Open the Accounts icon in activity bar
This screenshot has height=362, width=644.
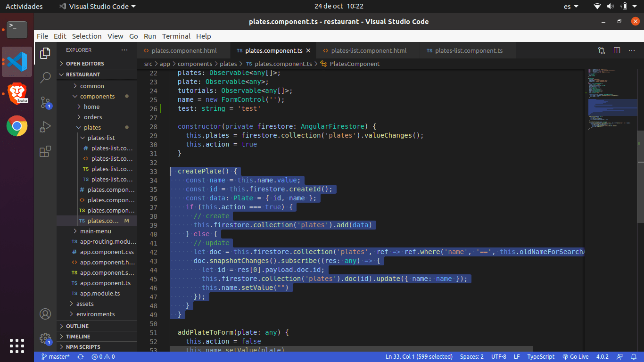coord(45,314)
